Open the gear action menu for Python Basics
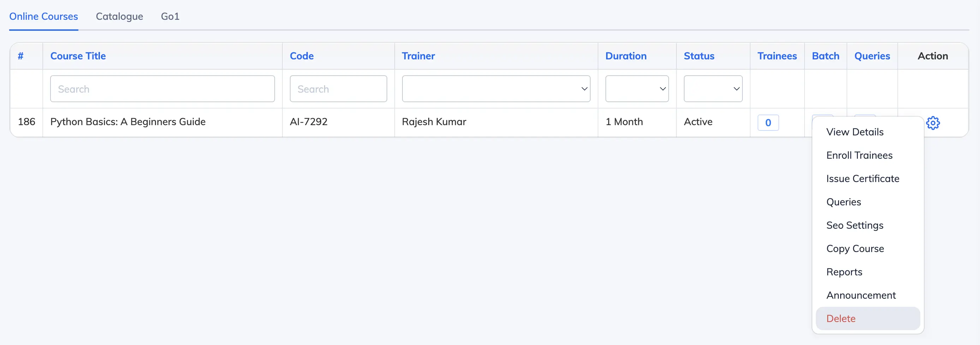 (x=933, y=123)
